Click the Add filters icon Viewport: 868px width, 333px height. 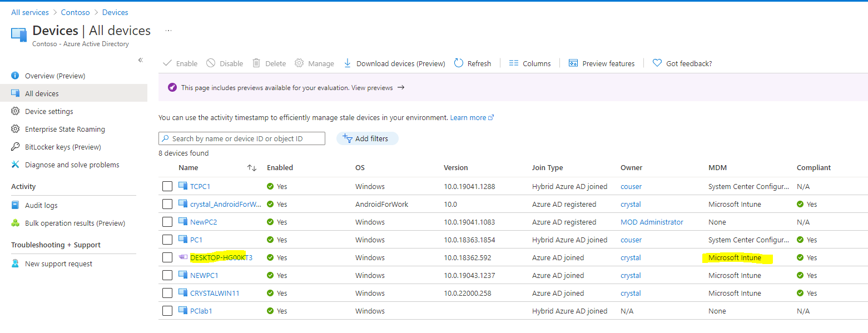(348, 138)
